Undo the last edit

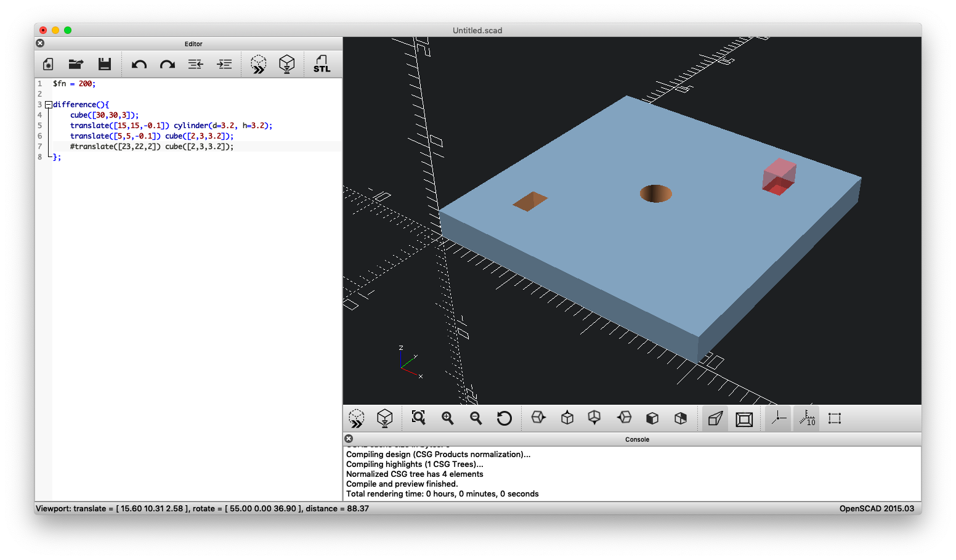tap(139, 64)
